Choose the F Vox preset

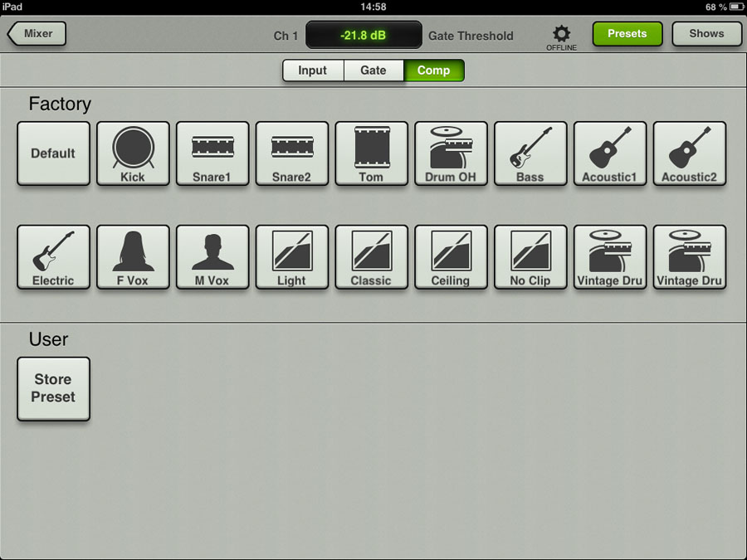133,257
